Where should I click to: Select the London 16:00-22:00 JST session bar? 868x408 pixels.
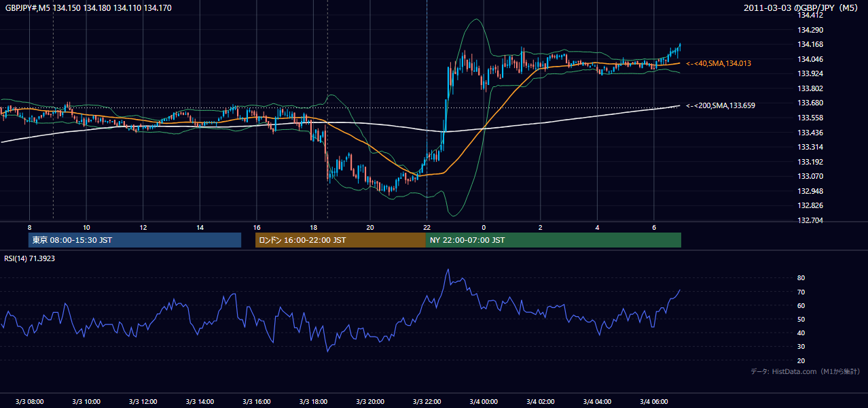click(x=340, y=240)
